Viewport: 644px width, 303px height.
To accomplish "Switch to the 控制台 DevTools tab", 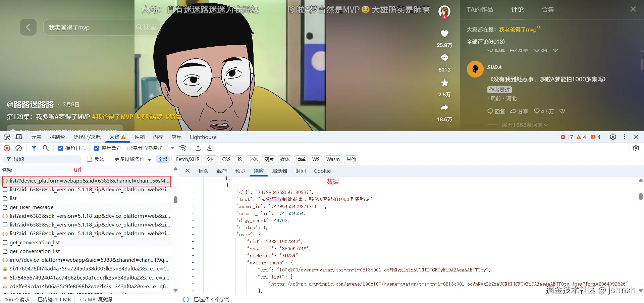I will coord(57,137).
